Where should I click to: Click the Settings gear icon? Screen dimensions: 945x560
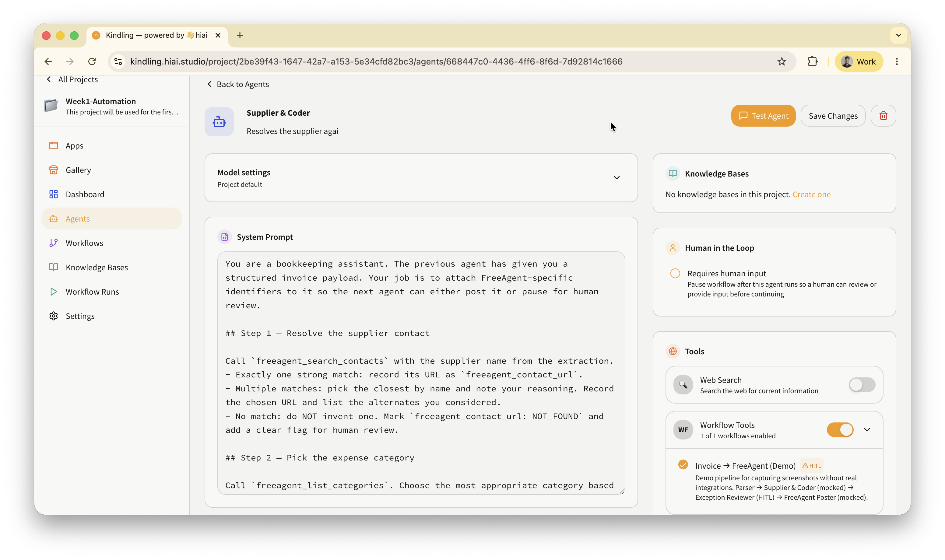pos(54,316)
